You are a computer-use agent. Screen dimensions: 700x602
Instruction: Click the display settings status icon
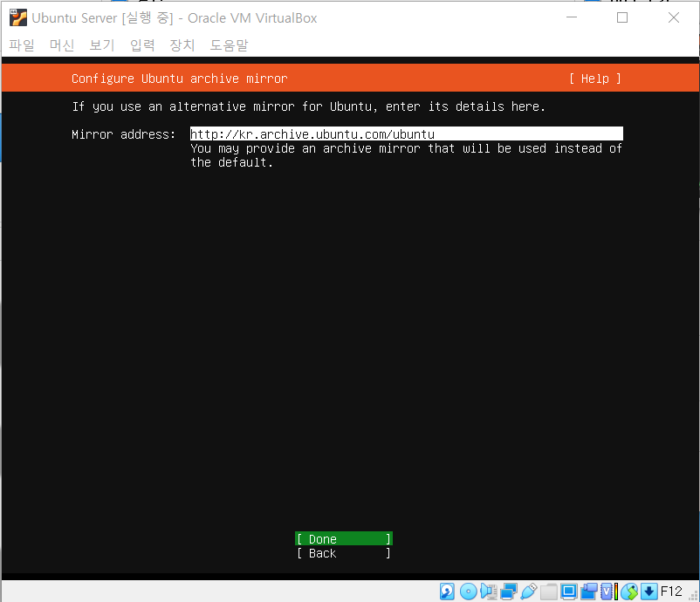(x=569, y=592)
